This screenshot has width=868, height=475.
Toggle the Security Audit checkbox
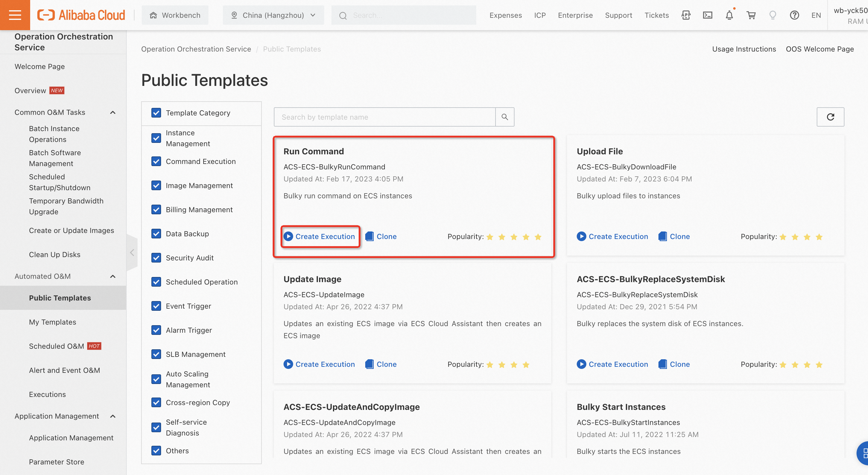[156, 258]
